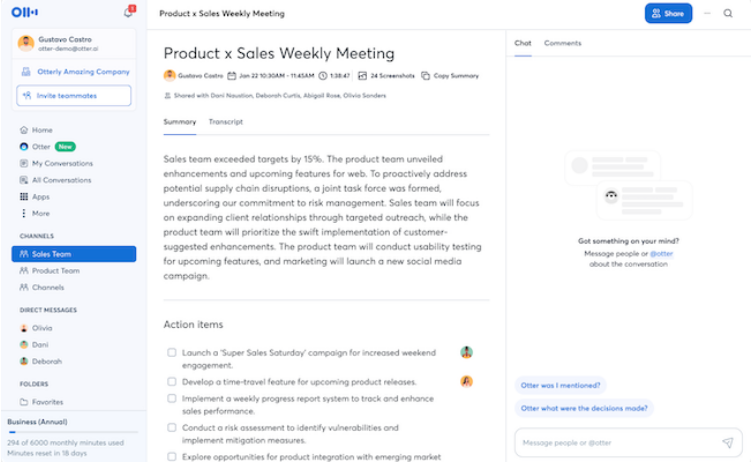Switch to the Transcript tab
The width and height of the screenshot is (751, 462).
[x=225, y=122]
